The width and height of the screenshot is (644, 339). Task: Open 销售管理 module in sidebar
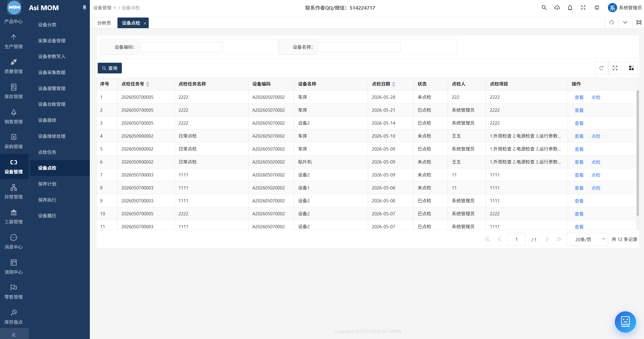(x=14, y=117)
